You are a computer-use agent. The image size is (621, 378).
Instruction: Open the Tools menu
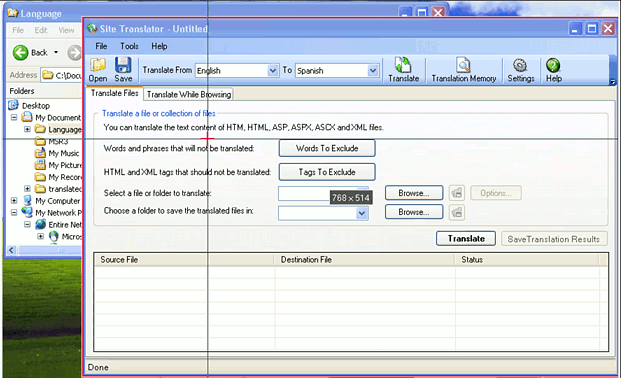130,46
